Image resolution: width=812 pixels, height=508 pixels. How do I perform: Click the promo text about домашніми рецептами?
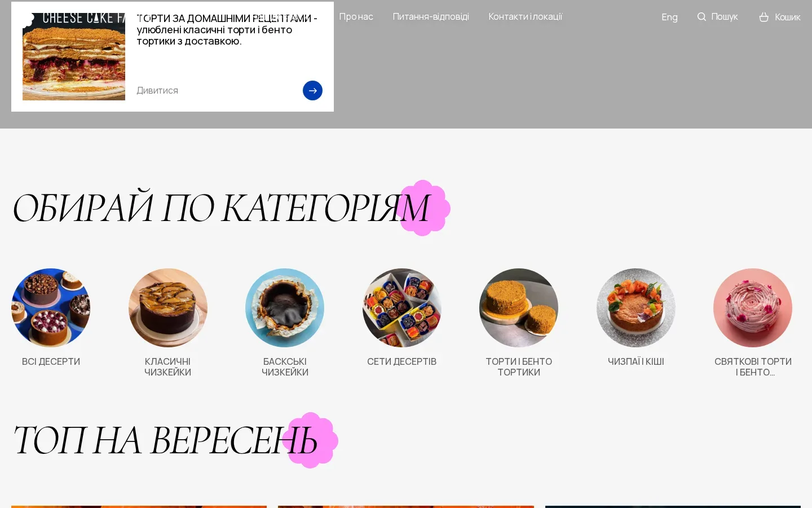coord(227,29)
